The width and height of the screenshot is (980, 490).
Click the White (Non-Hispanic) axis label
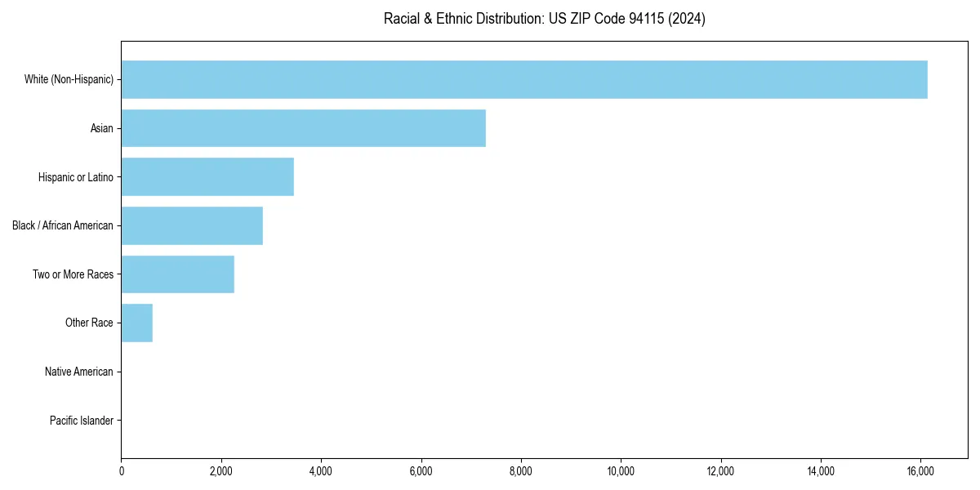click(x=69, y=79)
